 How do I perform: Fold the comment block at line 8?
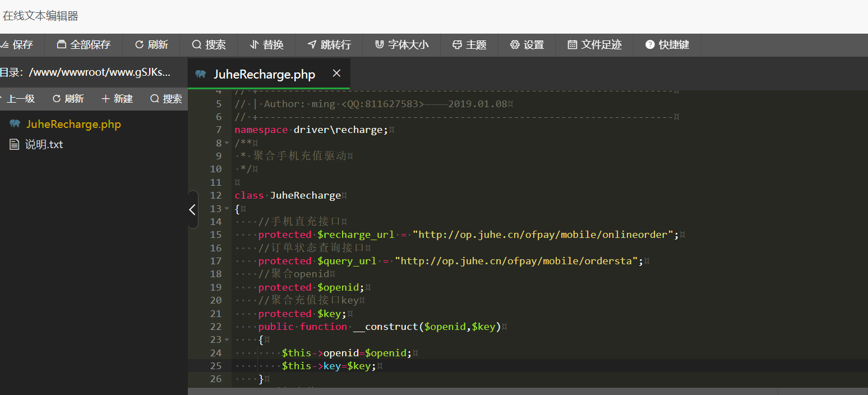[x=227, y=143]
